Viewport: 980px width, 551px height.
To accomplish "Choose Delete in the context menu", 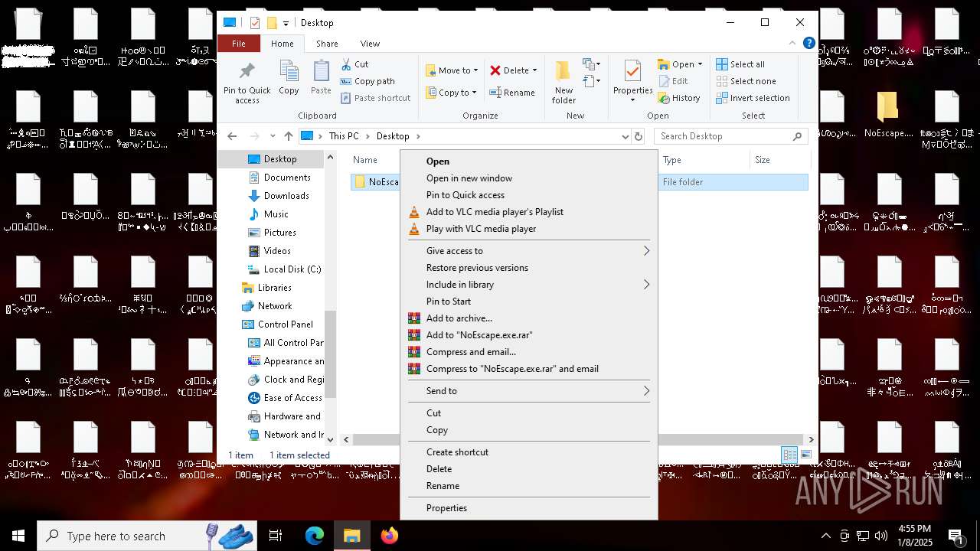I will tap(528, 469).
